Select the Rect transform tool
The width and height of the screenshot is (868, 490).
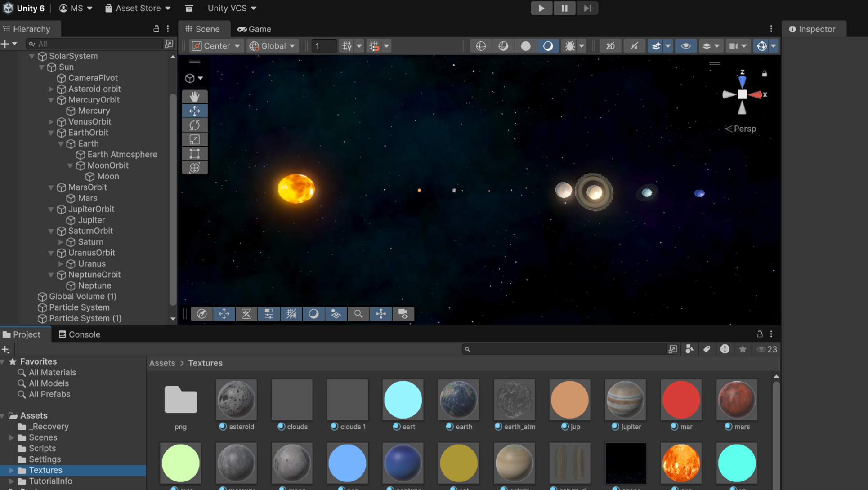point(195,154)
